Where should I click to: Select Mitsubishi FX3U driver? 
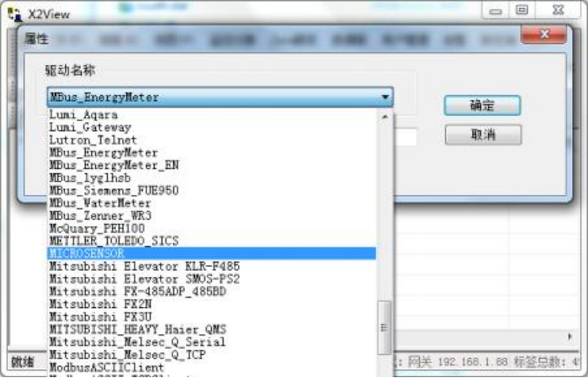pyautogui.click(x=212, y=317)
